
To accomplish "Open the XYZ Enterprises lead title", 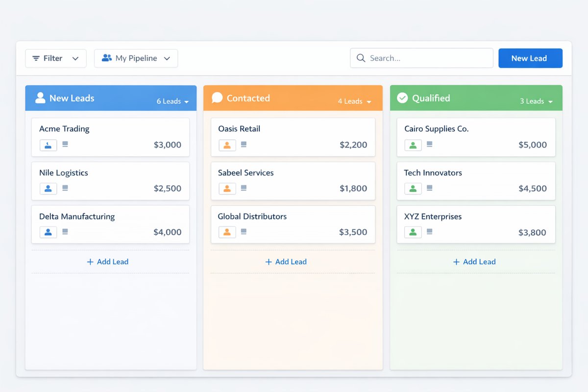I will [433, 217].
